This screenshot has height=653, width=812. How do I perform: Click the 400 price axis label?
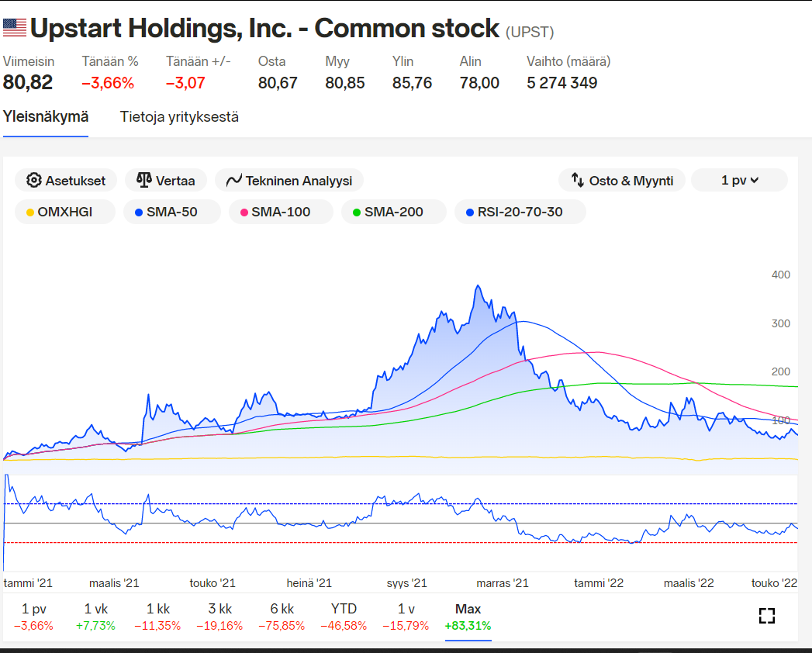coord(780,275)
